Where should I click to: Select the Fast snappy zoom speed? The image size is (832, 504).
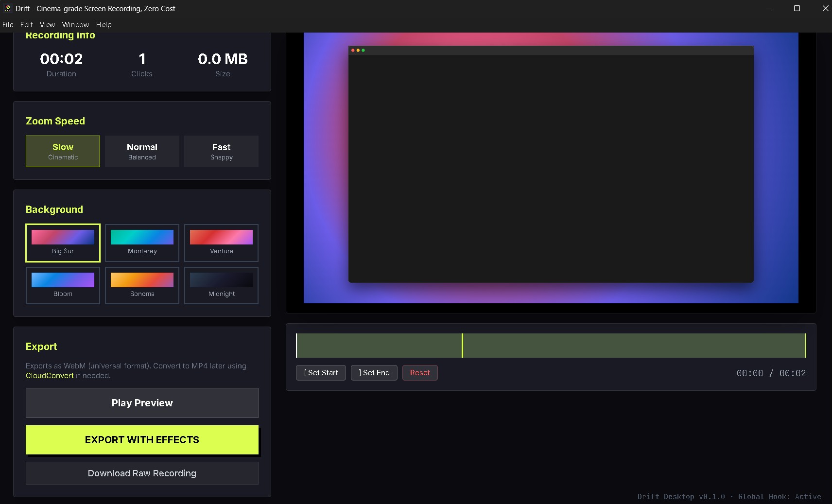coord(221,151)
